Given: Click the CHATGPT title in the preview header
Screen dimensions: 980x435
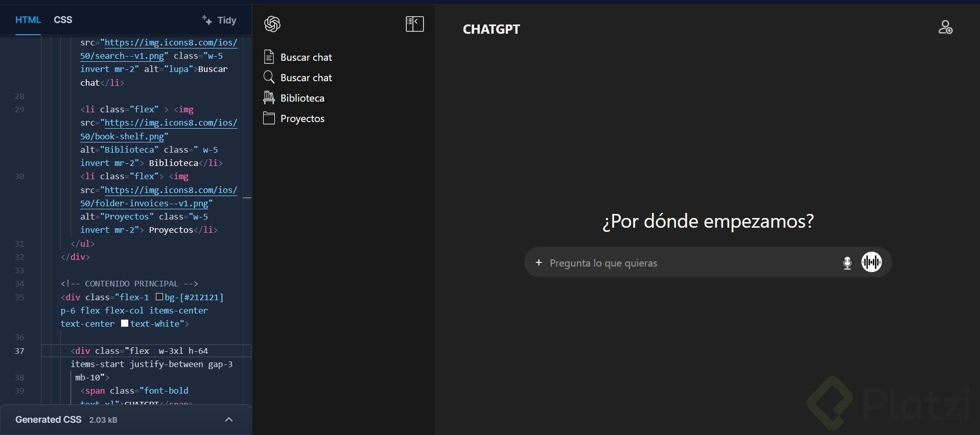Looking at the screenshot, I should pos(492,29).
